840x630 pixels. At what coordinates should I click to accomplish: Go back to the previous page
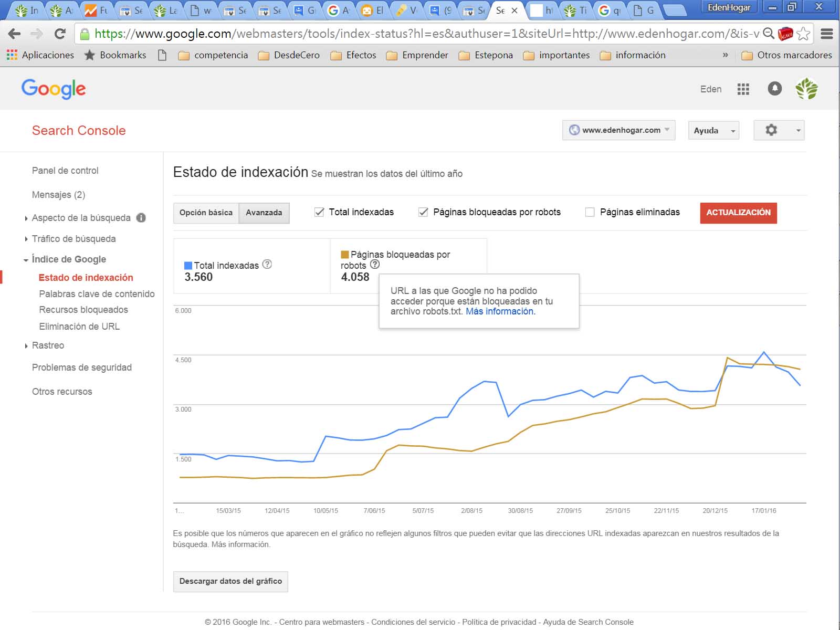(14, 34)
